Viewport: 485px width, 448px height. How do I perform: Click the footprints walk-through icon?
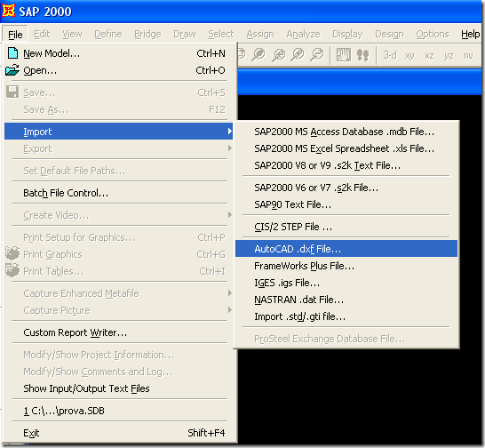pos(362,55)
